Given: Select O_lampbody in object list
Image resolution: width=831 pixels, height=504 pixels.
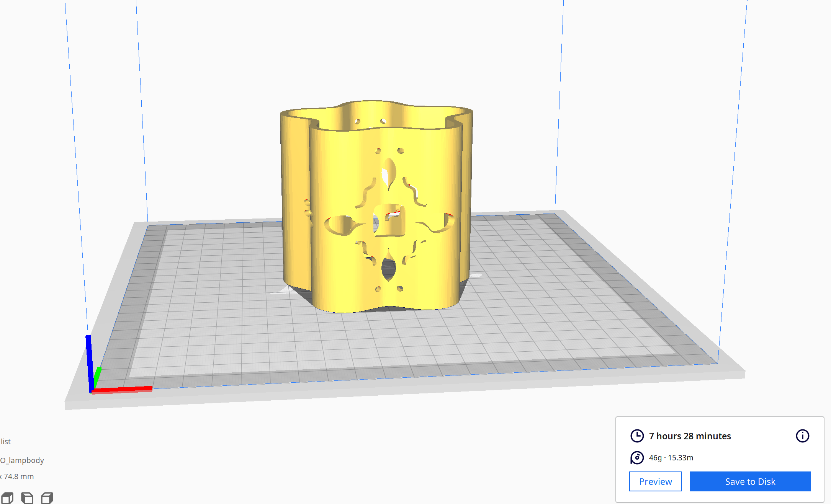Looking at the screenshot, I should pos(22,460).
